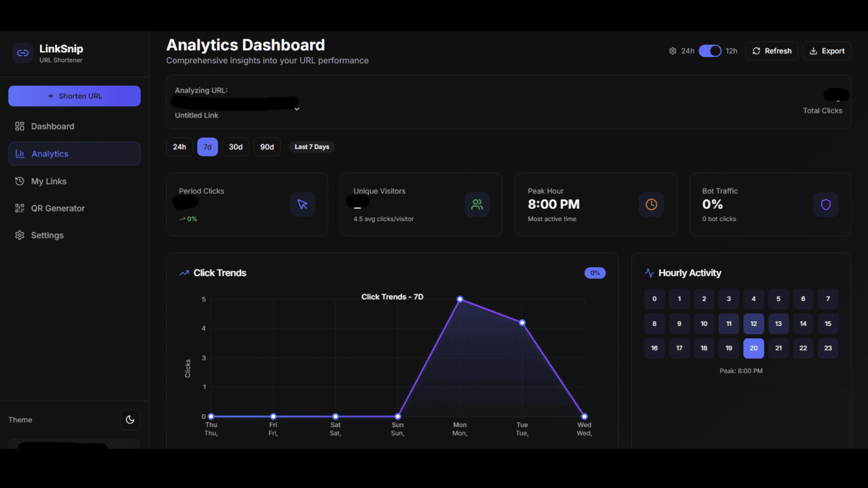The width and height of the screenshot is (868, 488).
Task: Open Analytics in the sidebar
Action: [x=75, y=154]
